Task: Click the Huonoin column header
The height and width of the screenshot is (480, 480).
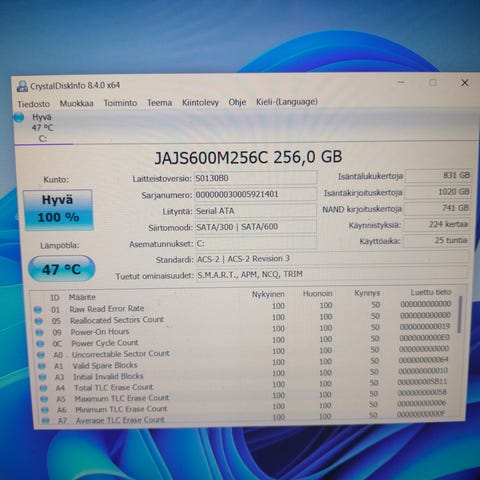Action: (318, 294)
